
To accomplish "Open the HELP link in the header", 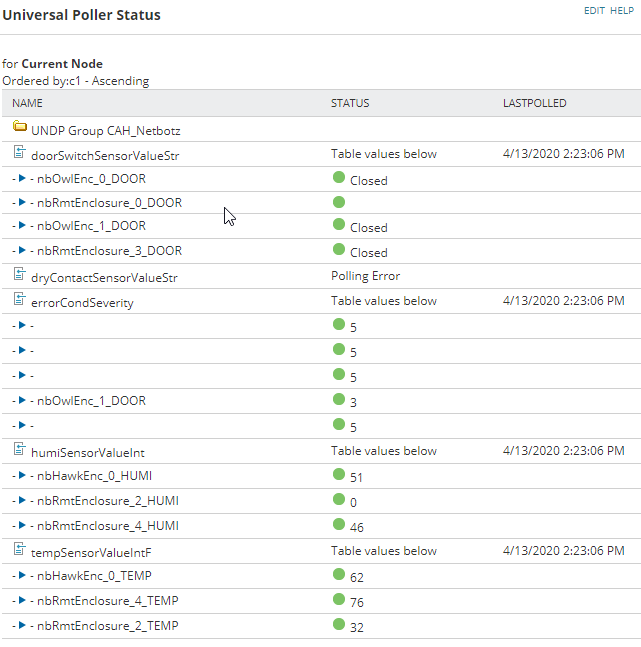I will (622, 11).
